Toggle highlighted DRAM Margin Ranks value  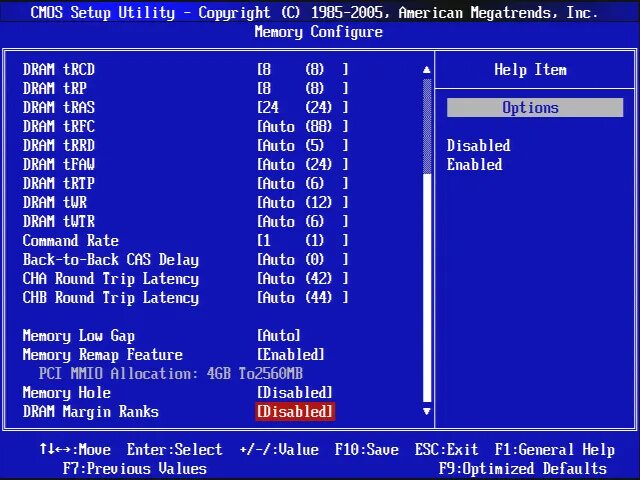pyautogui.click(x=295, y=411)
